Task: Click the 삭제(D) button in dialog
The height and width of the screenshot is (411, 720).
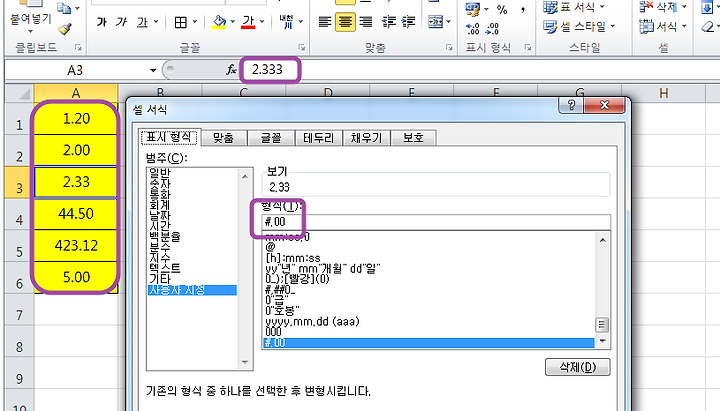Action: tap(578, 367)
